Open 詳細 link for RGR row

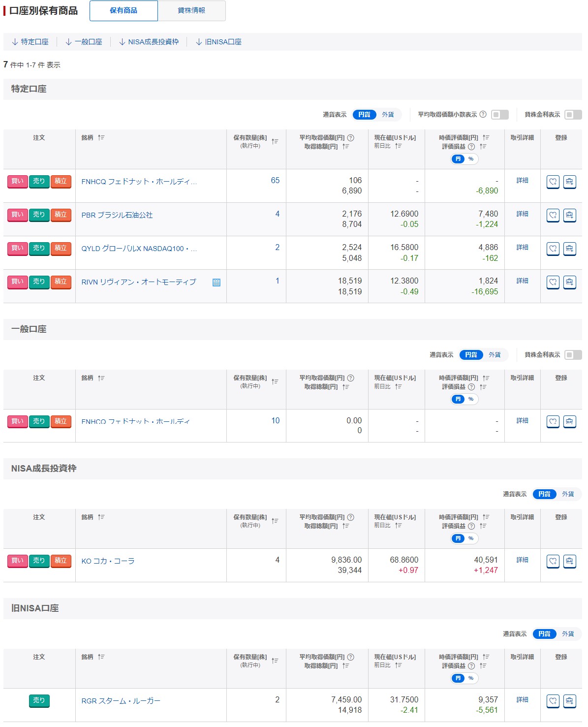point(522,700)
